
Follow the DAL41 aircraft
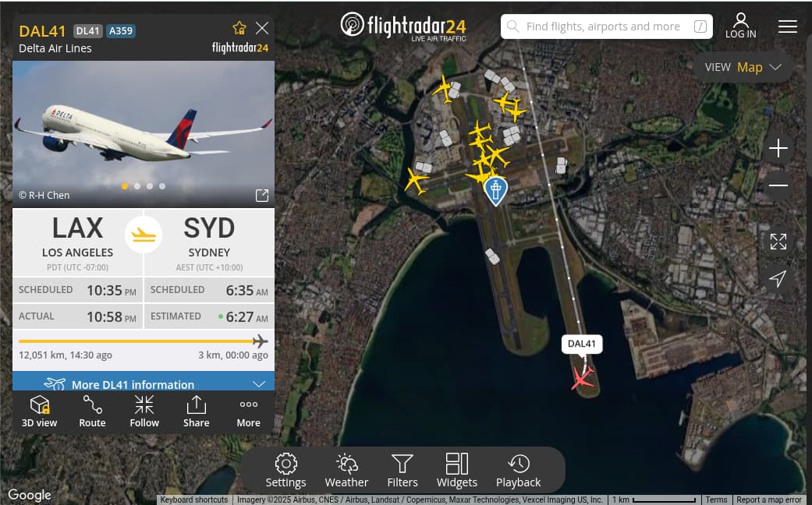144,411
